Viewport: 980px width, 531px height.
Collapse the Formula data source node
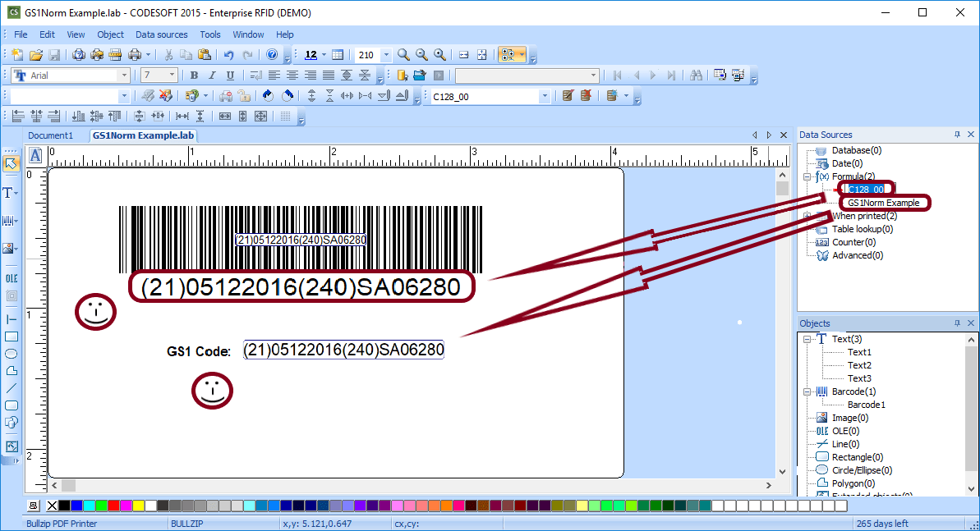pos(807,176)
